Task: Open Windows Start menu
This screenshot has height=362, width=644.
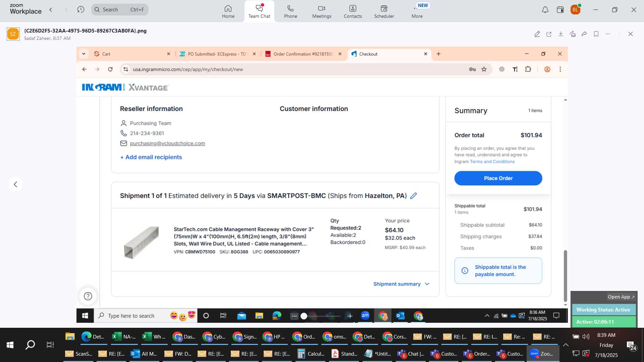Action: click(x=10, y=345)
